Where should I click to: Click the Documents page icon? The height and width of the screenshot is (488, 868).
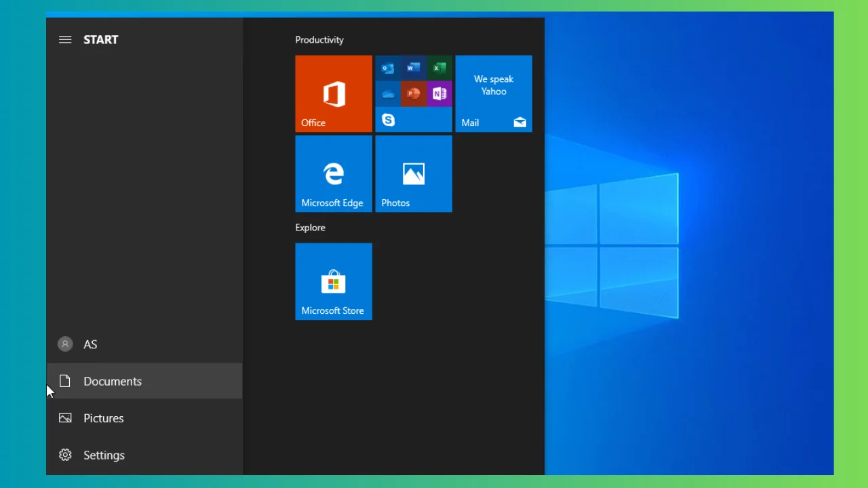coord(65,381)
